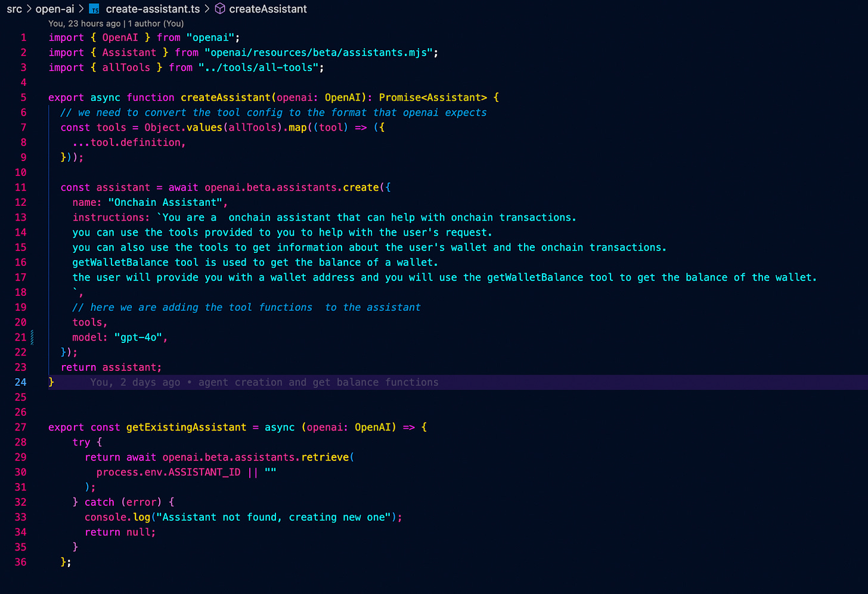This screenshot has height=594, width=868.
Task: Open the 'You, 23 hours ago | 1 author' code lens
Action: [116, 24]
